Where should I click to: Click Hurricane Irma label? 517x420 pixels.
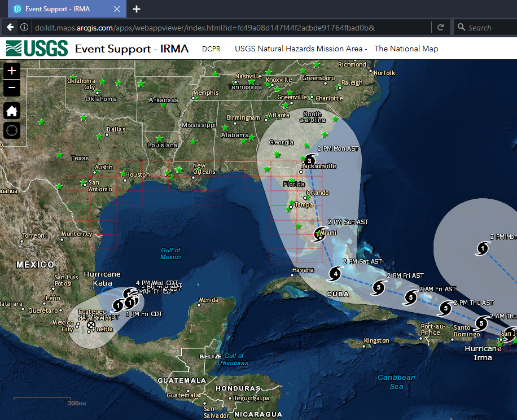(483, 353)
